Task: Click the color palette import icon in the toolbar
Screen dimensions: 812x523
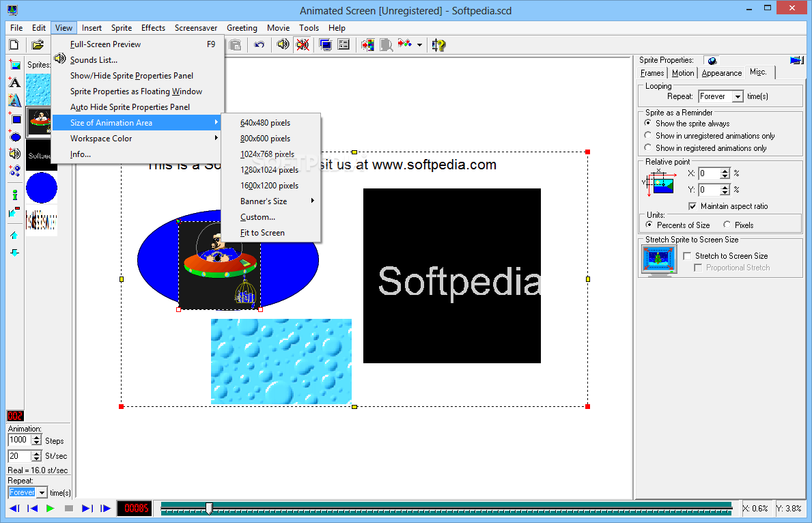Action: [367, 45]
